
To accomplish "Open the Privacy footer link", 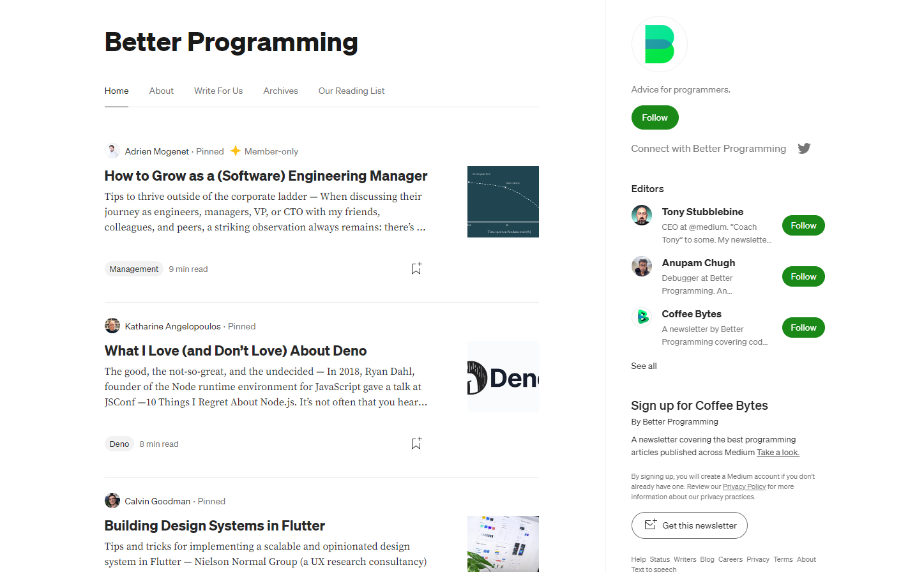I will tap(758, 559).
